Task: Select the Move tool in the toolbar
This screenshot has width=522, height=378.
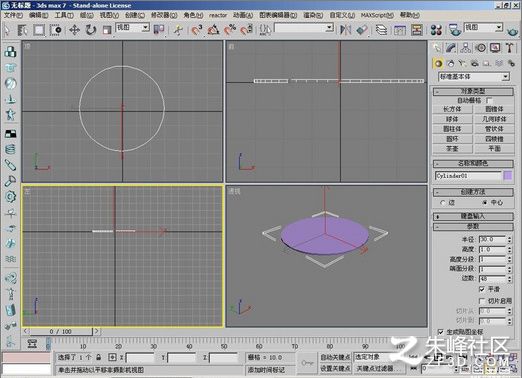Action: pos(74,30)
